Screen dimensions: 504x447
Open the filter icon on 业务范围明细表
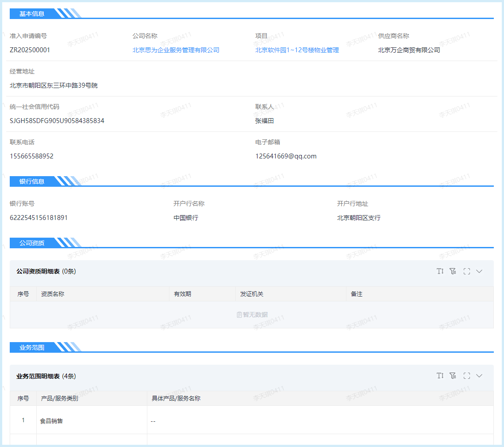click(x=452, y=375)
